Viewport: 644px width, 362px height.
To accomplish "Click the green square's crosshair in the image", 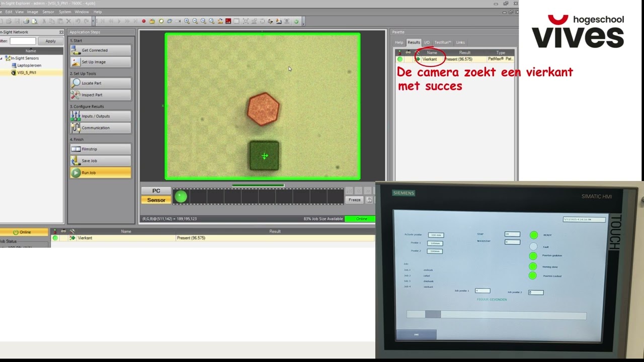I will (265, 156).
